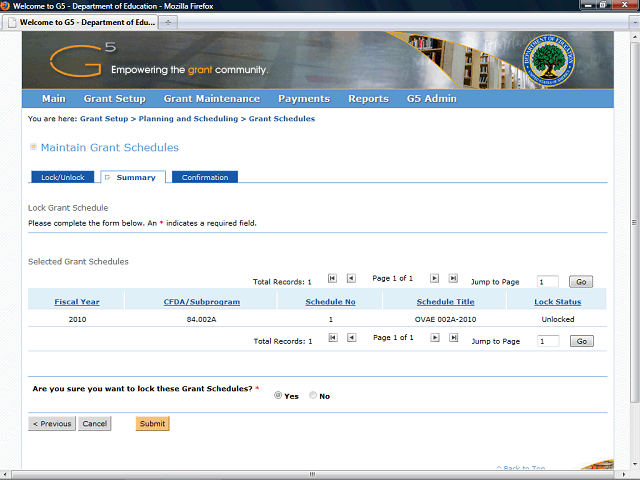Screen dimensions: 640x480
Task: Sort table by CFDA/Subprogram
Action: (x=202, y=302)
